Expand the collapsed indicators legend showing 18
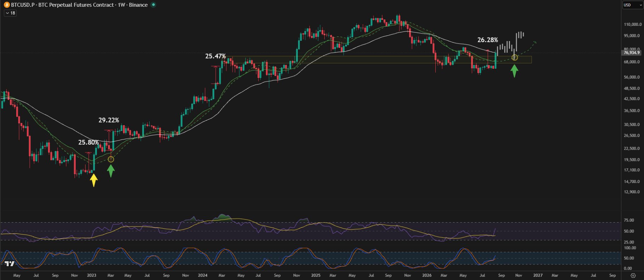The height and width of the screenshot is (280, 644). pyautogui.click(x=10, y=13)
